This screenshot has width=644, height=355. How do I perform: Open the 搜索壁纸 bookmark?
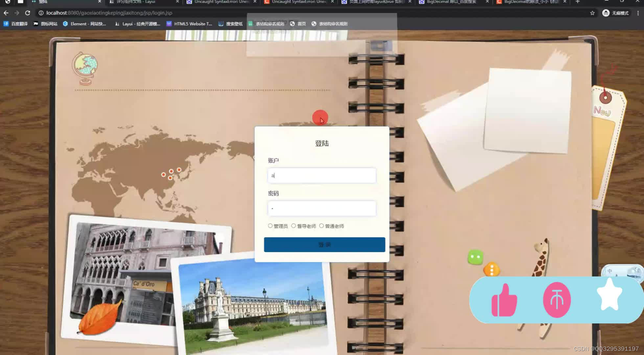click(x=230, y=24)
